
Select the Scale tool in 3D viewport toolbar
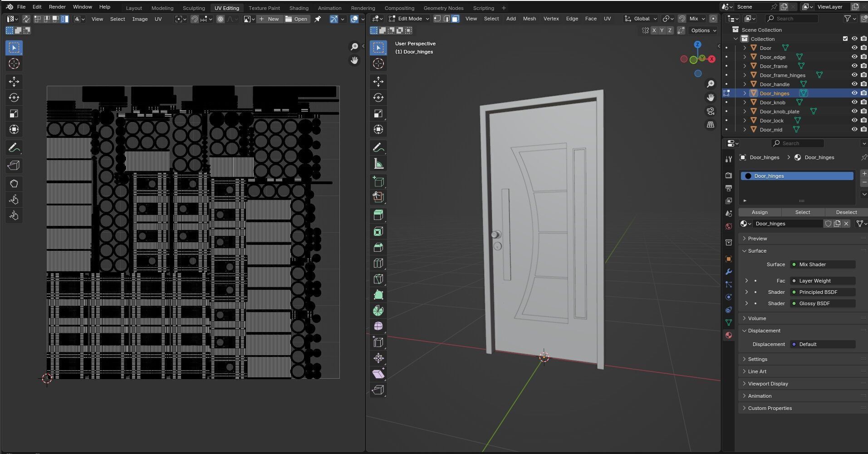378,113
